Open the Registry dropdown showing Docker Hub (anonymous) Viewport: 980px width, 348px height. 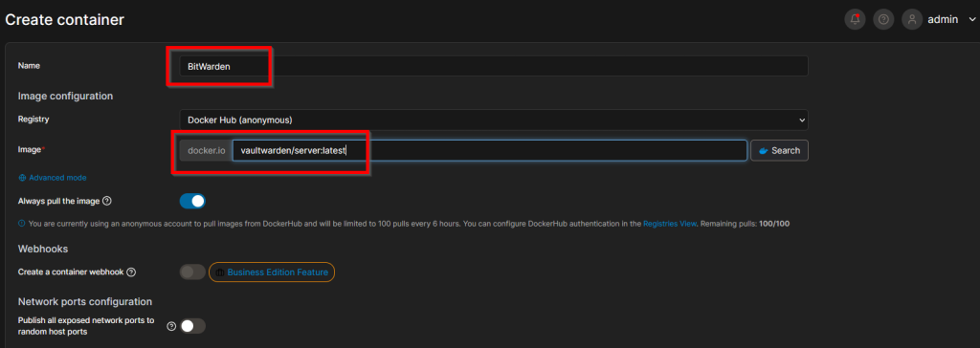tap(494, 120)
